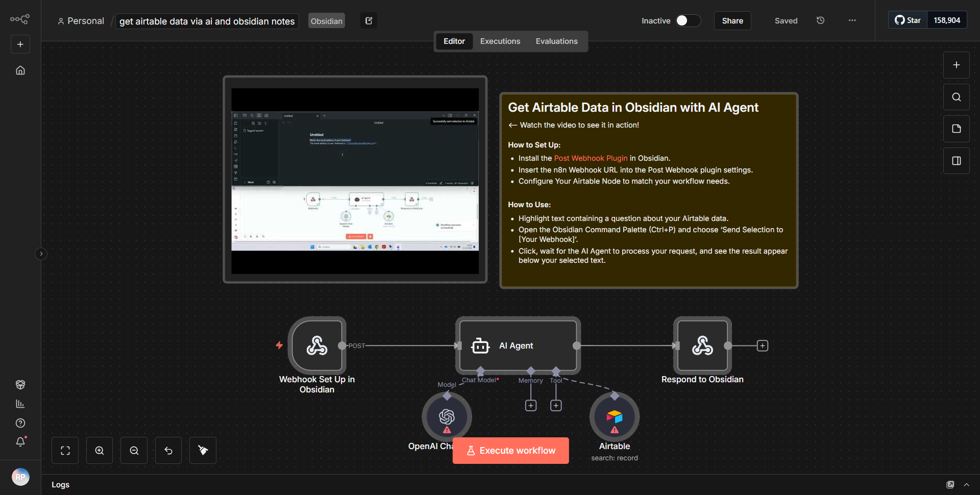
Task: Open the Post Webhook Plugin link
Action: pos(591,158)
